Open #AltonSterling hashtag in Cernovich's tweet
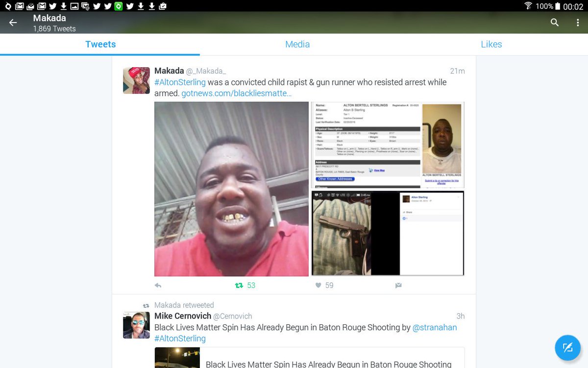This screenshot has width=588, height=368. (180, 339)
